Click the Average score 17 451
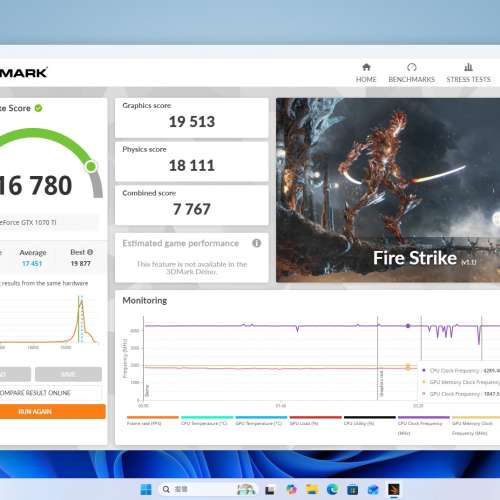Image resolution: width=500 pixels, height=500 pixels. click(32, 264)
